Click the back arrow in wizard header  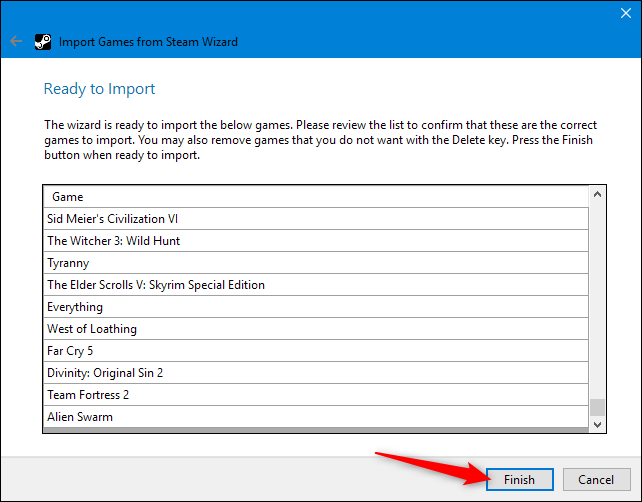15,42
